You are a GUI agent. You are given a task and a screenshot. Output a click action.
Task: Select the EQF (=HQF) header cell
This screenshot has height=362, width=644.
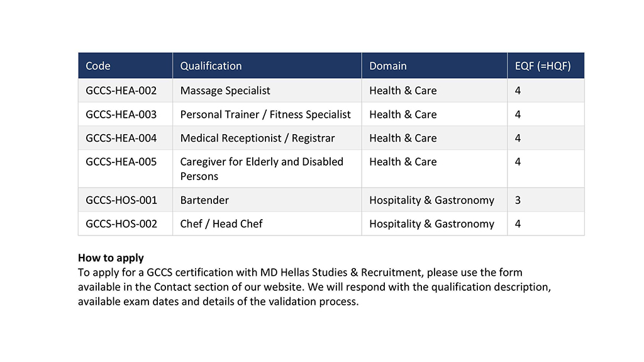click(x=543, y=66)
